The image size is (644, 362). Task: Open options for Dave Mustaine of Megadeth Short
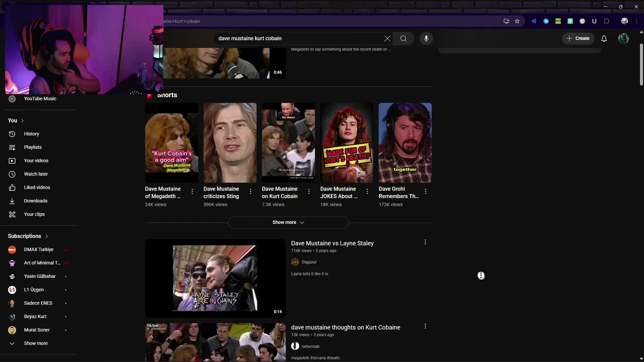tap(192, 192)
